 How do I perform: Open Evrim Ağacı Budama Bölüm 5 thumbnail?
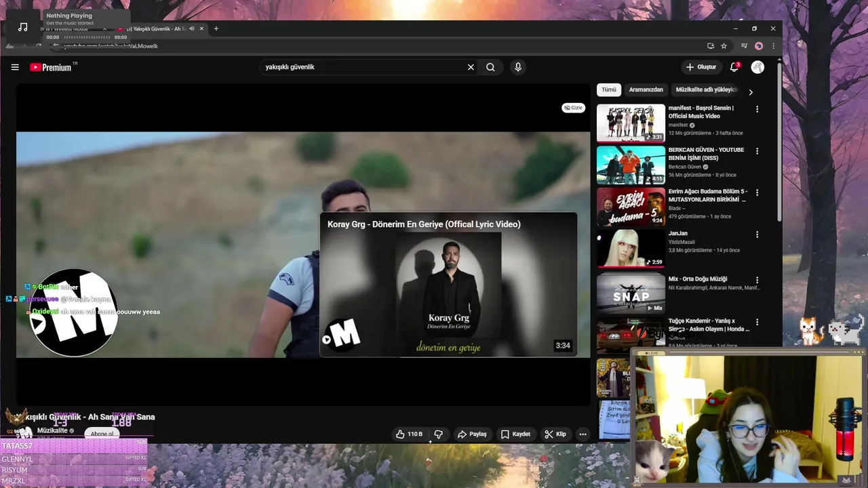631,207
